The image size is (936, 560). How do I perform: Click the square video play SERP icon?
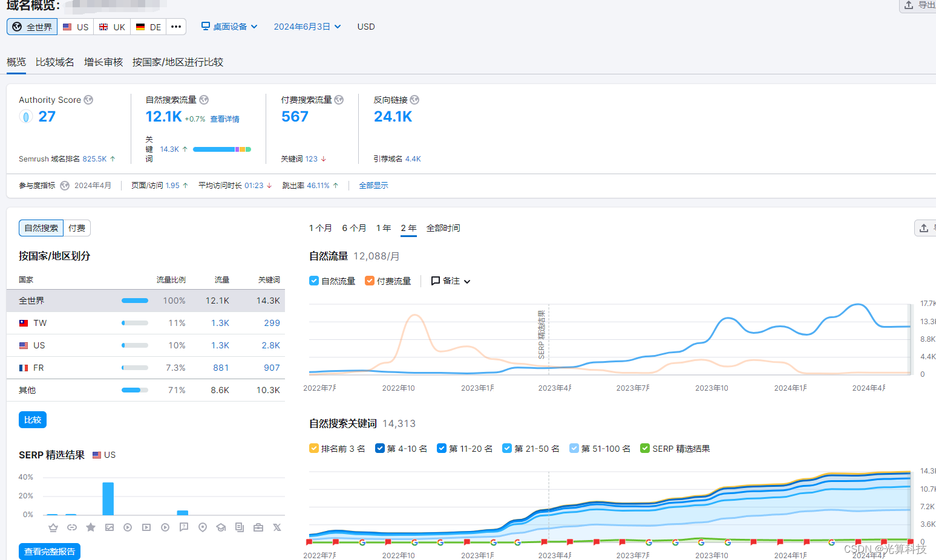click(x=146, y=527)
